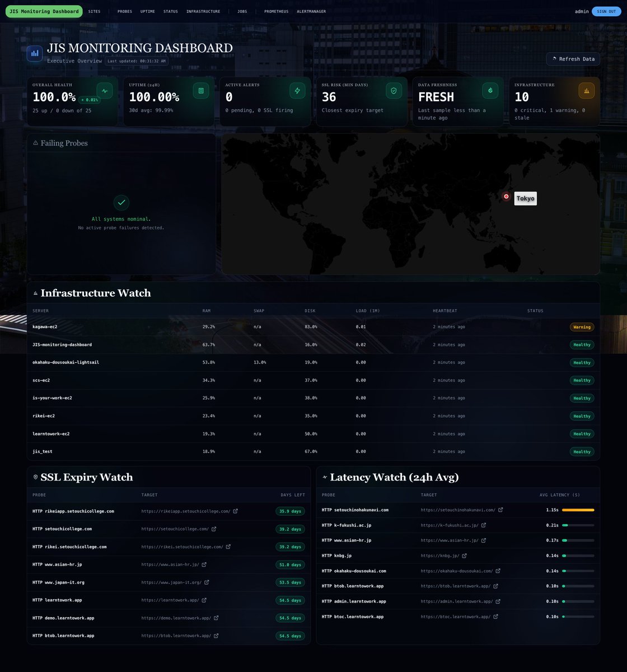The width and height of the screenshot is (627, 672).
Task: Open the Infrastructure nav item
Action: 203,11
